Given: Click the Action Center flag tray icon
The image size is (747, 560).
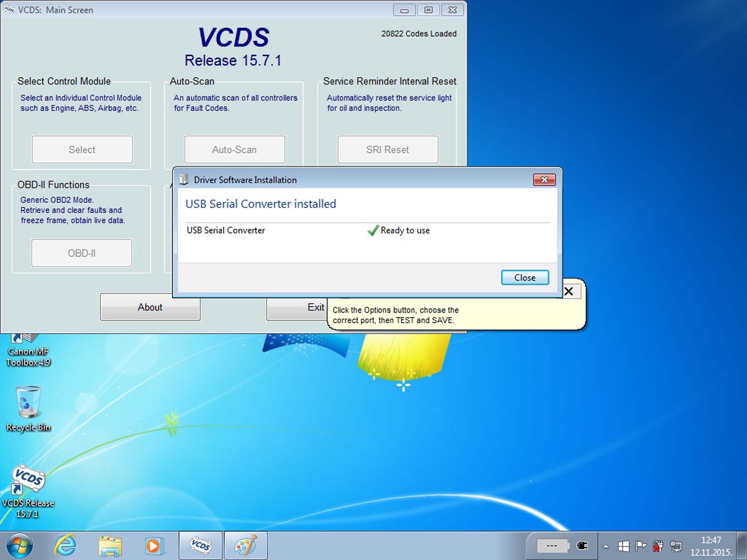Looking at the screenshot, I should point(641,547).
